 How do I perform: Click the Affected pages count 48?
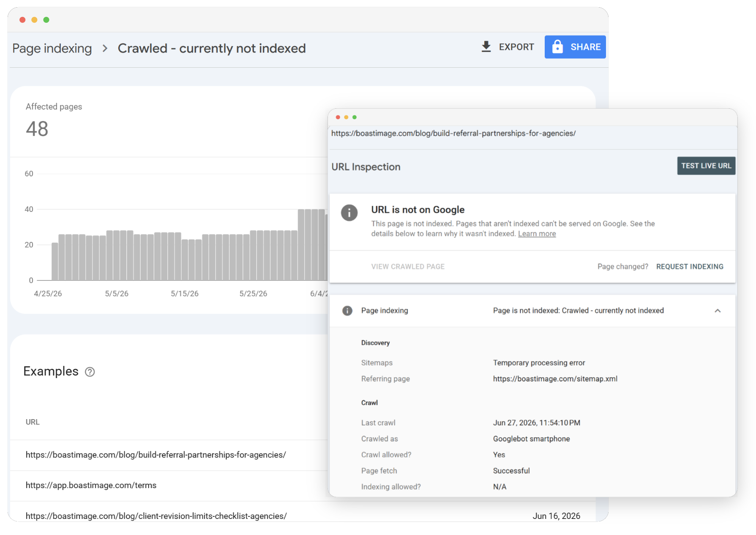pyautogui.click(x=37, y=129)
